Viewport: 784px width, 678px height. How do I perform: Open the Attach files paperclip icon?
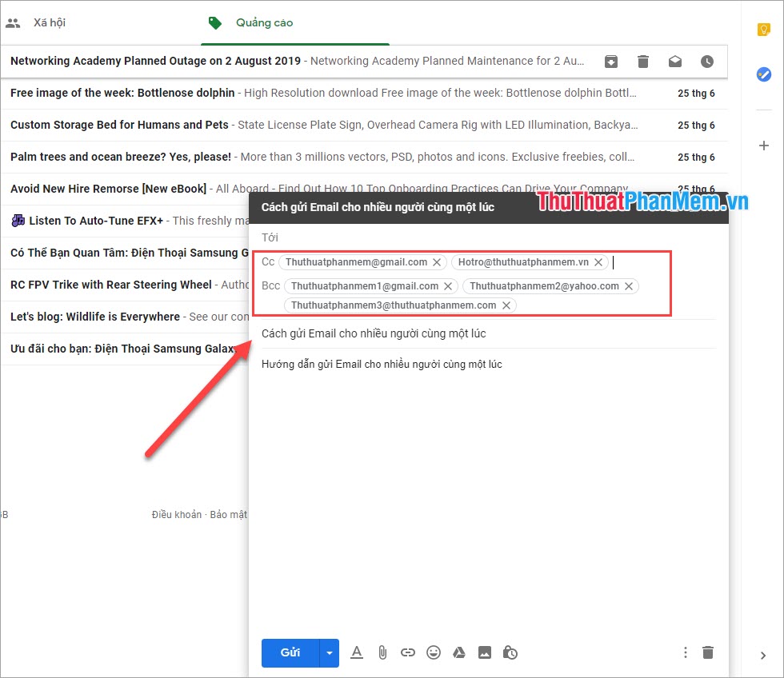coord(382,652)
